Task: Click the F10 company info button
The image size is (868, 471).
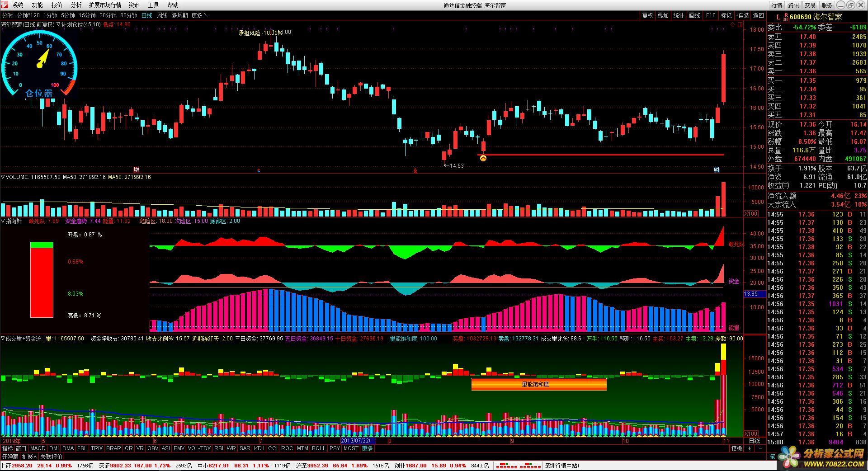Action: coord(711,15)
